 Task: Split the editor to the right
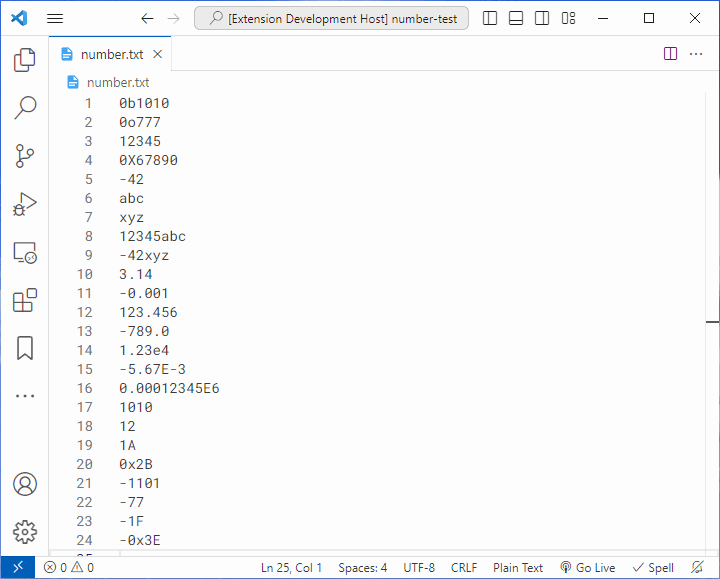tap(670, 54)
